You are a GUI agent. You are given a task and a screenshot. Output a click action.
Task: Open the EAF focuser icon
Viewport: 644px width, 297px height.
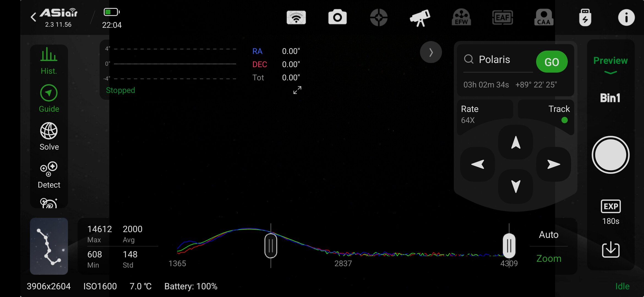[503, 18]
